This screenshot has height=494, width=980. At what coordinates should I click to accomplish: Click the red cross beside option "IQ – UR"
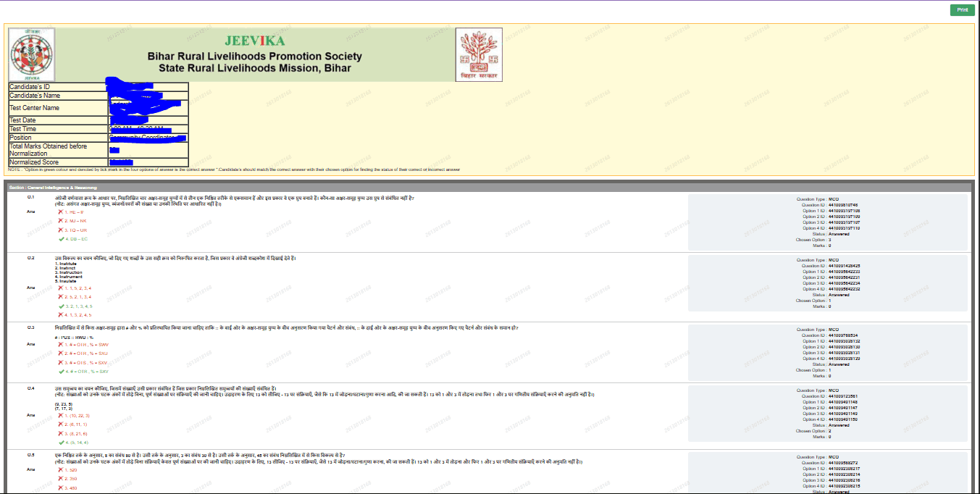pos(61,230)
